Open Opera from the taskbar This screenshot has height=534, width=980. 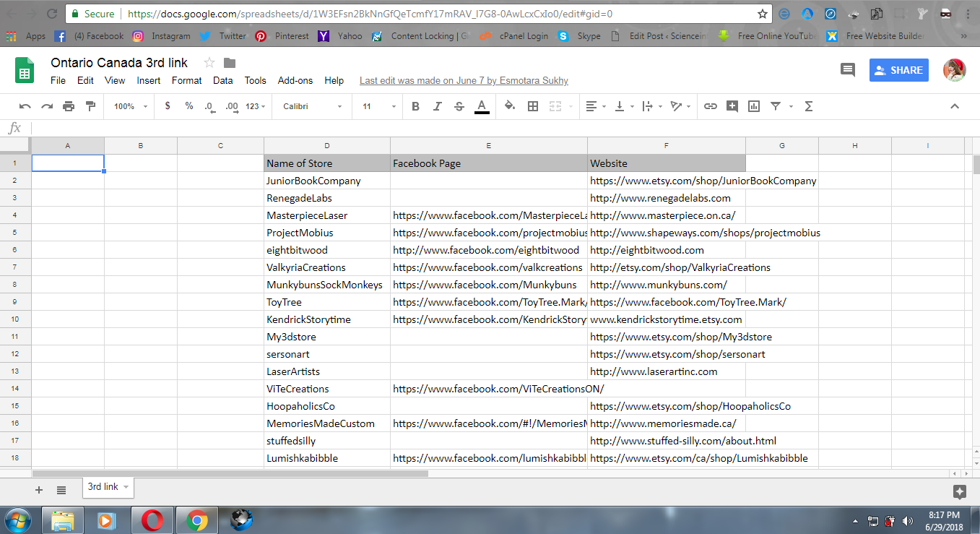point(152,520)
